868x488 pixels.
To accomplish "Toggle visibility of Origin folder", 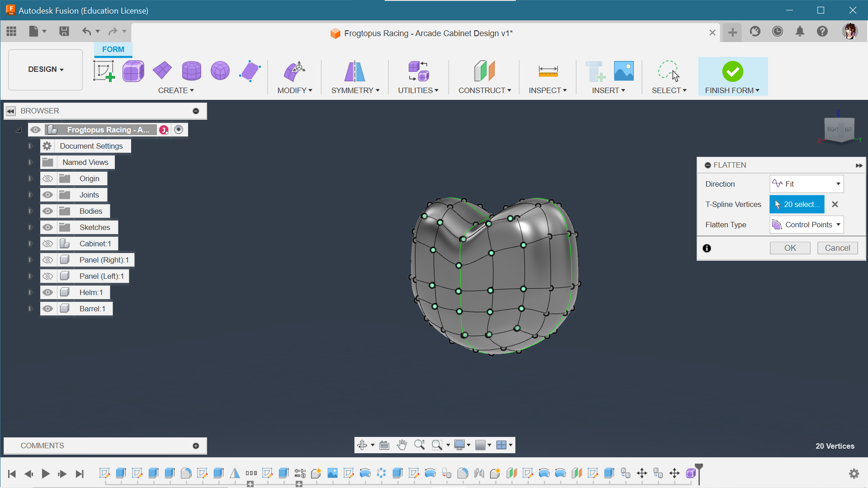I will point(47,178).
